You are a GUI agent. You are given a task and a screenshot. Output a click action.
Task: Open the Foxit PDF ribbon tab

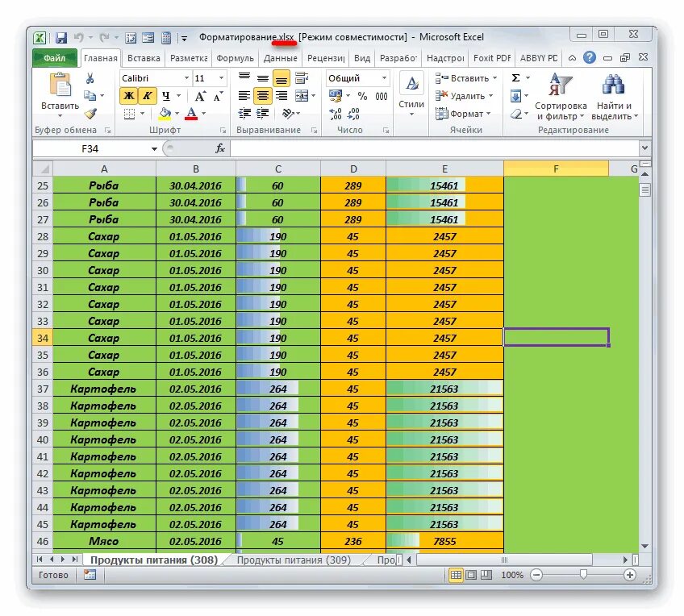(x=492, y=58)
